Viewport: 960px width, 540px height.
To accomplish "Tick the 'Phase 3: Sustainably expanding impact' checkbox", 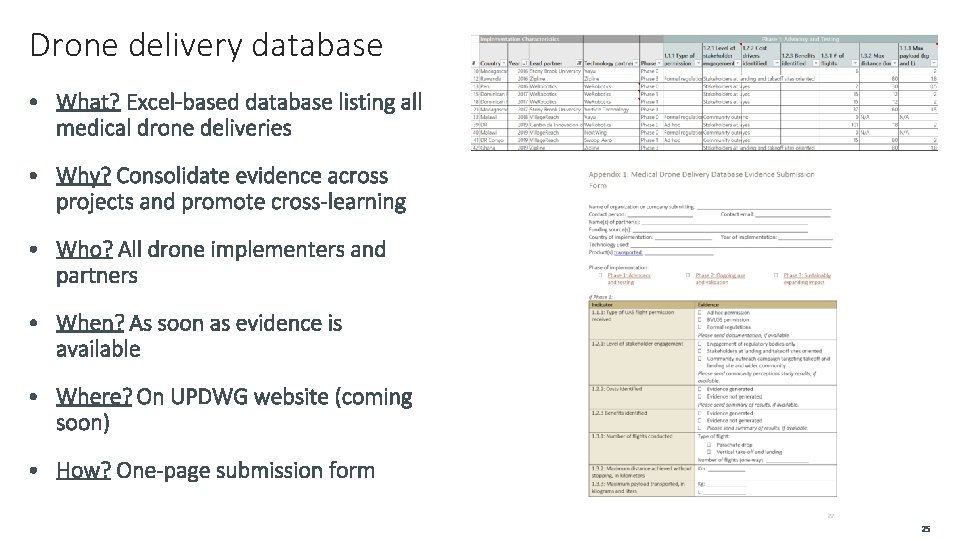I will tap(776, 276).
